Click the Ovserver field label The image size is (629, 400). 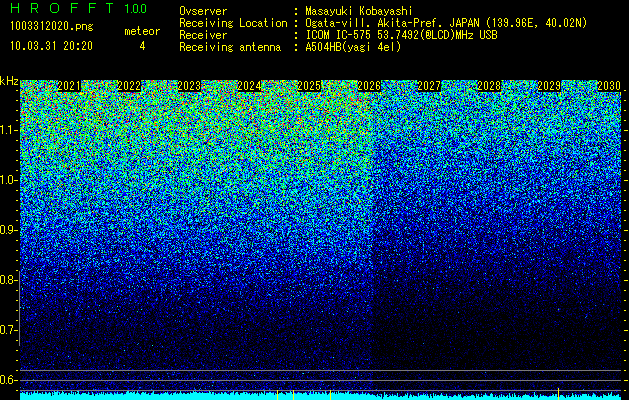203,11
